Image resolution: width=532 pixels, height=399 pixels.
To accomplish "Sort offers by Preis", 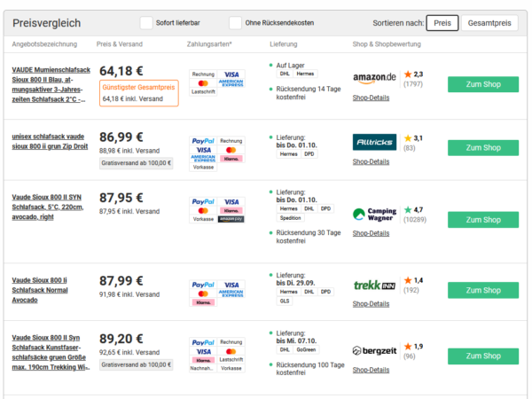I will point(442,23).
